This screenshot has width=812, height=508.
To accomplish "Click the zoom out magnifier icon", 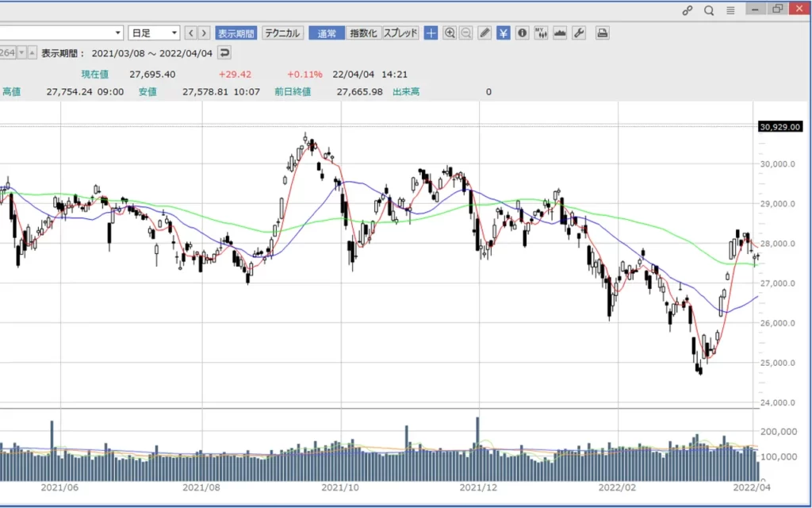I will pyautogui.click(x=465, y=33).
